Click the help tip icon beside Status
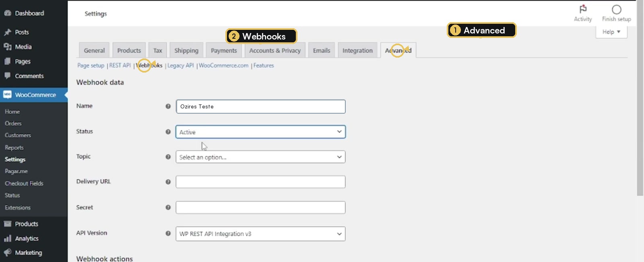Viewport: 644px width, 262px height. tap(168, 132)
